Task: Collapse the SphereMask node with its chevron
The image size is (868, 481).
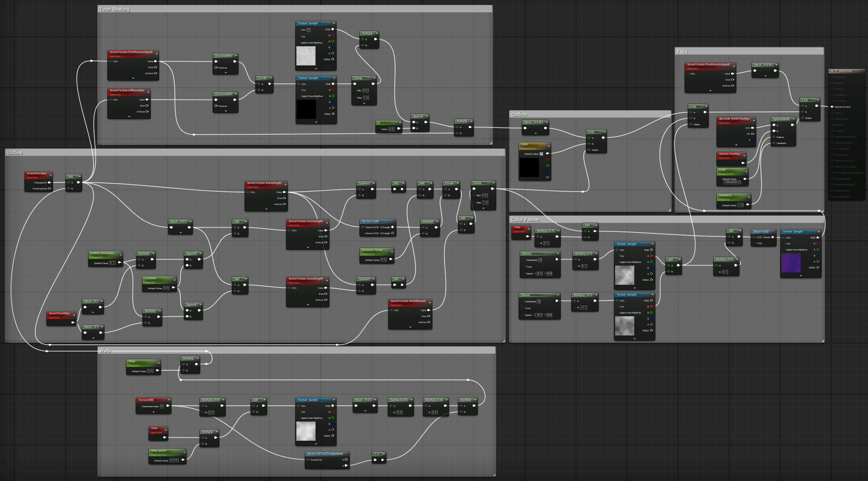Action: tap(793, 119)
